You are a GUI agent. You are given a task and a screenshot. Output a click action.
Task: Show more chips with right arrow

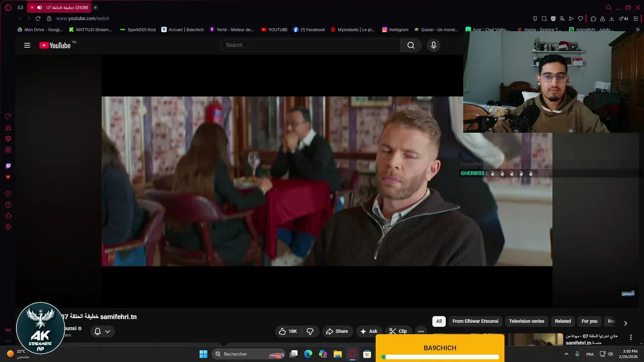coord(625,323)
